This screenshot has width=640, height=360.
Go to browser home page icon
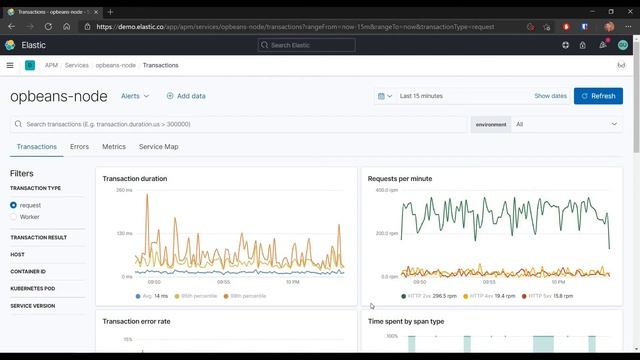click(x=67, y=27)
